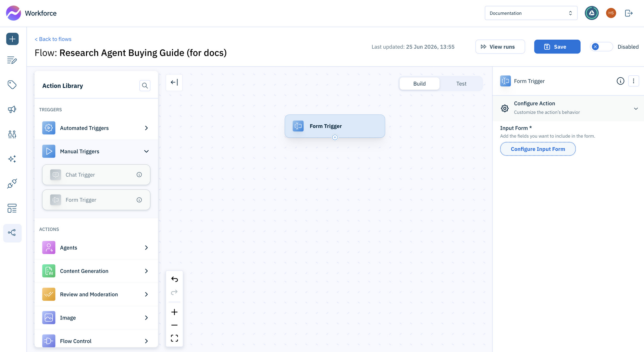Open the HS user avatar
Screen dimensions: 644x352
point(611,13)
